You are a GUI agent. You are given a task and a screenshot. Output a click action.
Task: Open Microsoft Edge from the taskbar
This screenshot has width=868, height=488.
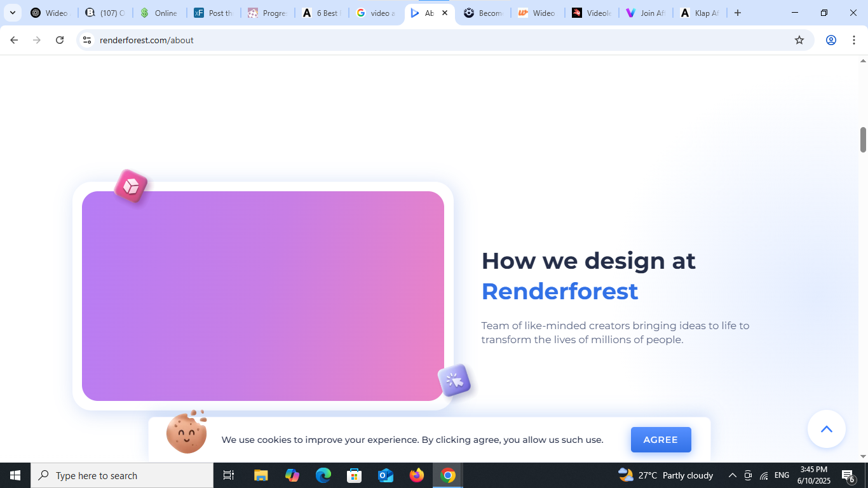point(323,475)
